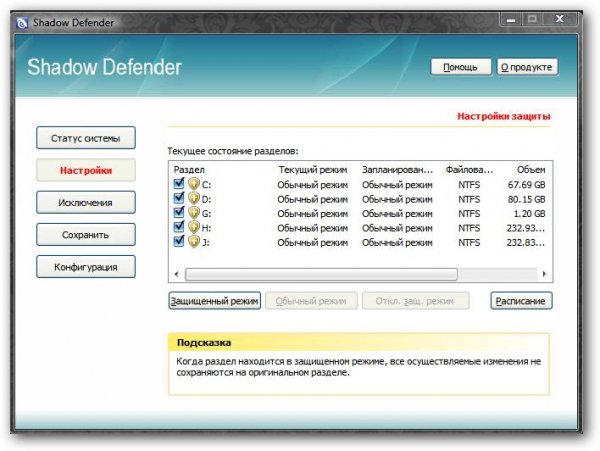Click the Запланирован... column header

click(397, 169)
